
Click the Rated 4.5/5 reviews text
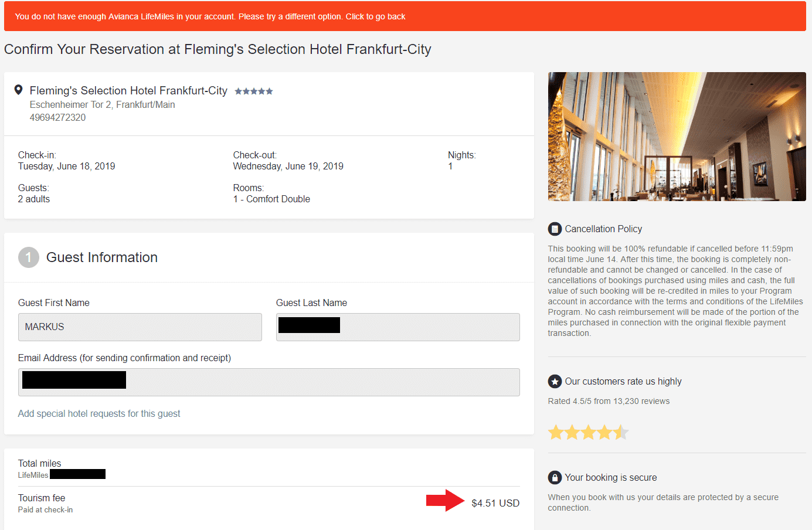pos(609,402)
